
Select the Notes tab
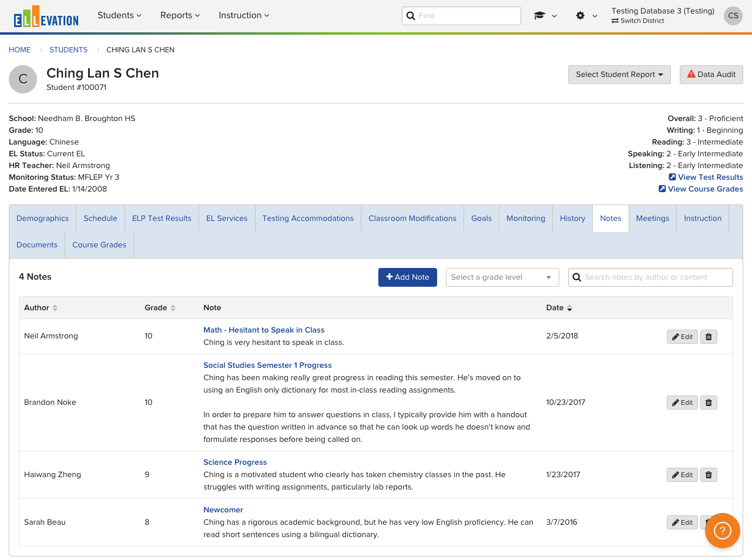pos(610,219)
